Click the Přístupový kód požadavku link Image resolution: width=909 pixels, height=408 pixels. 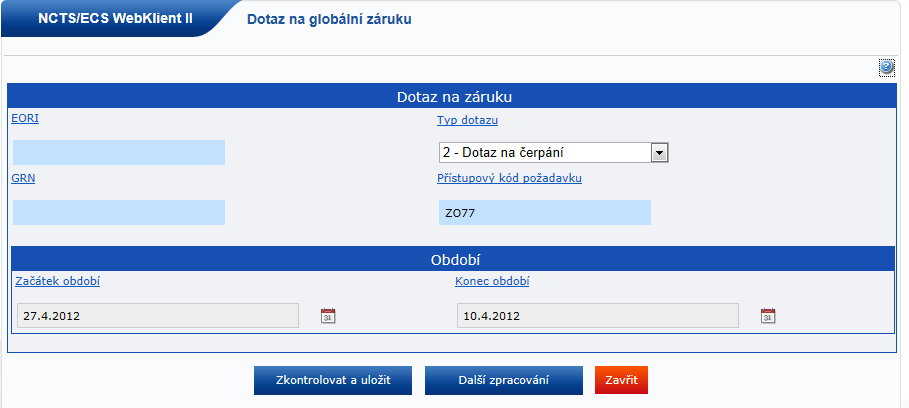[509, 178]
